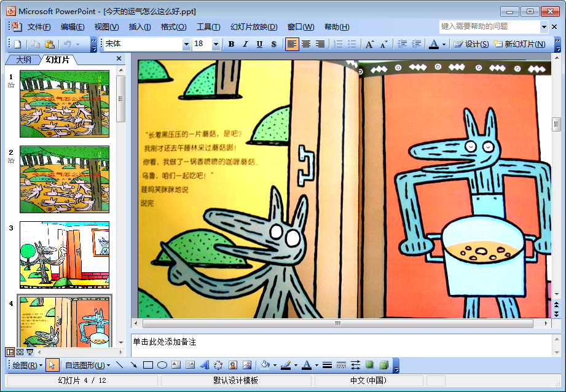This screenshot has height=392, width=566.
Task: Click the Undo arrow icon
Action: [x=68, y=44]
